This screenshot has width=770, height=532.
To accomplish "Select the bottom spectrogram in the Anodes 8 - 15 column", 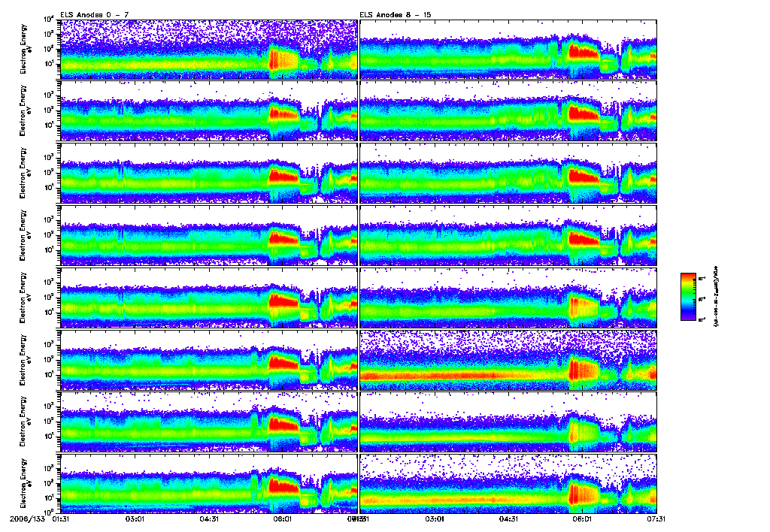I will [x=508, y=484].
